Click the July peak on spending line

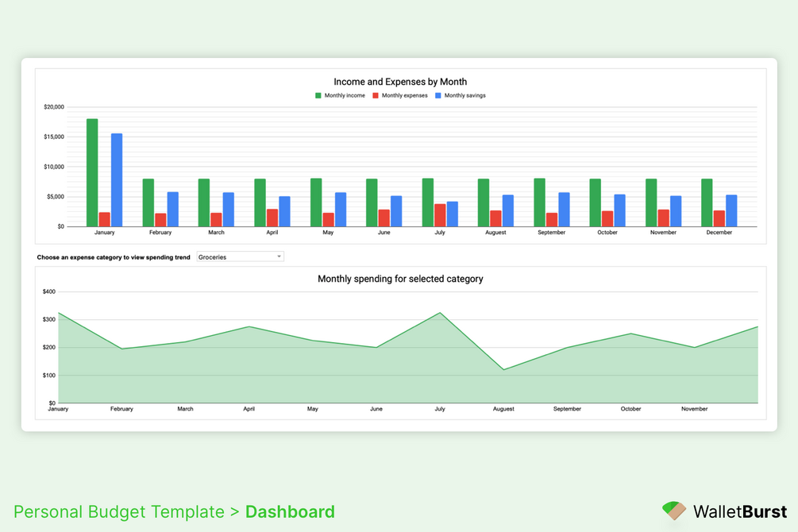(x=440, y=313)
